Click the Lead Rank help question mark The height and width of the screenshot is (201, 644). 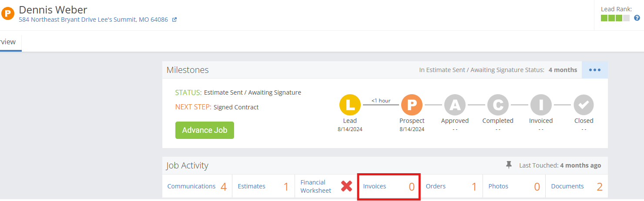[x=637, y=18]
